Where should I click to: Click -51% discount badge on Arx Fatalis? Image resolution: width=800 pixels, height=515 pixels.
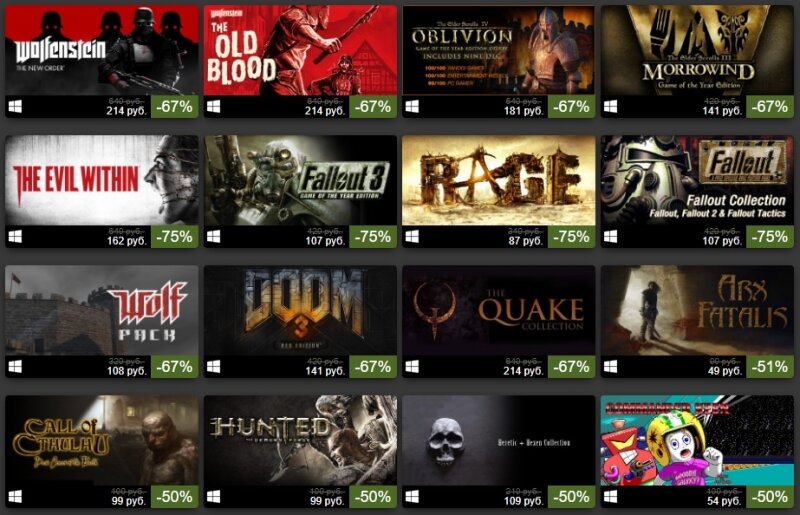tap(770, 366)
